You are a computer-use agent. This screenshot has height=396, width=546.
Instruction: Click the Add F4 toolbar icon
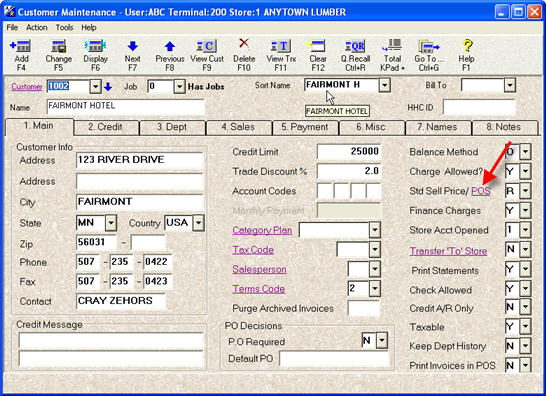click(x=21, y=46)
